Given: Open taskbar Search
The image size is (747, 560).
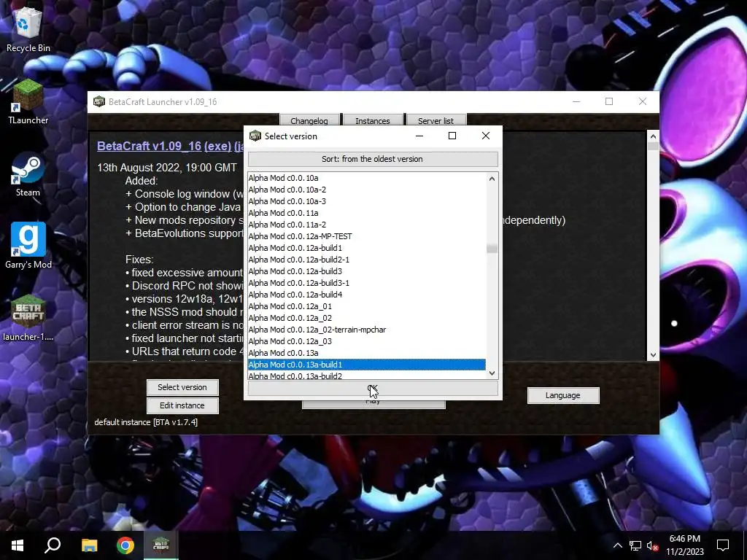Looking at the screenshot, I should click(53, 545).
